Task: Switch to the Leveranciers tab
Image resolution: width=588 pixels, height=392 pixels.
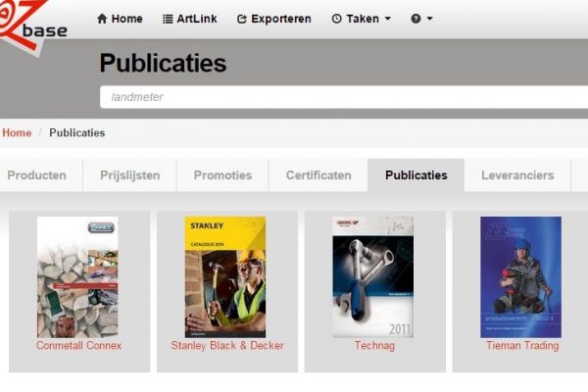Action: tap(517, 175)
